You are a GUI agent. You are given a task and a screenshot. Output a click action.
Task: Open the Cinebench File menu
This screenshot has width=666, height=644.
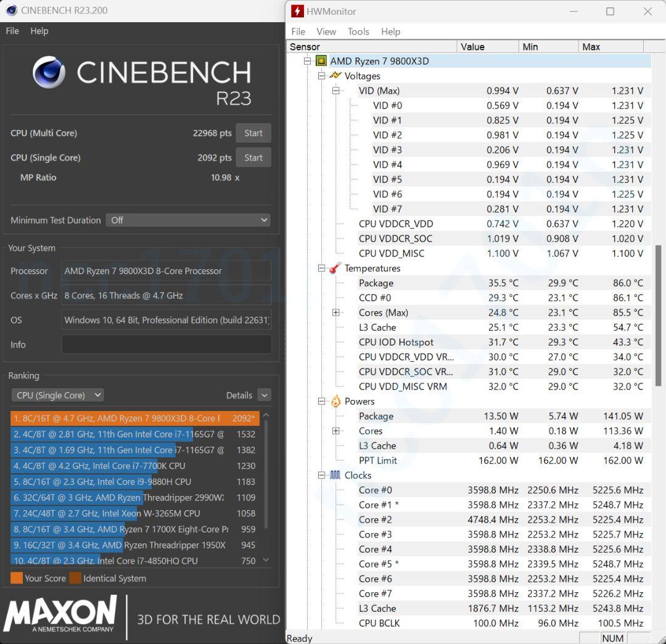pos(12,31)
